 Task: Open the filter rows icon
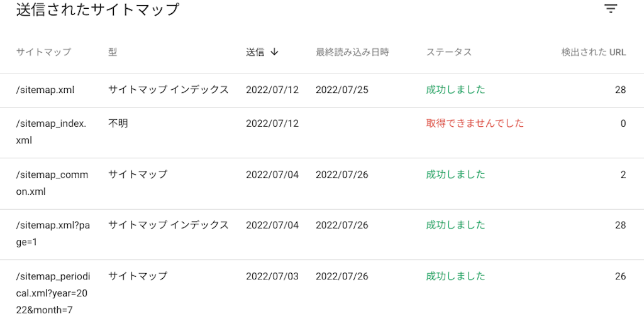point(611,9)
